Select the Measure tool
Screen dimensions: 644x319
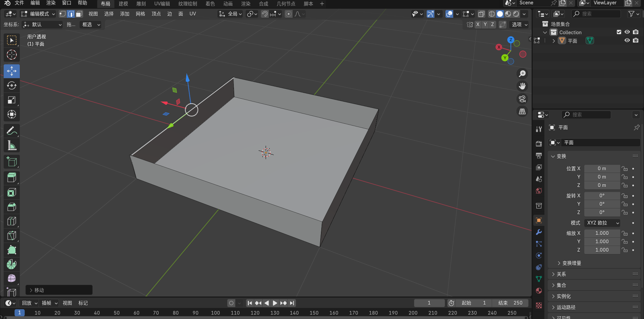pyautogui.click(x=12, y=145)
